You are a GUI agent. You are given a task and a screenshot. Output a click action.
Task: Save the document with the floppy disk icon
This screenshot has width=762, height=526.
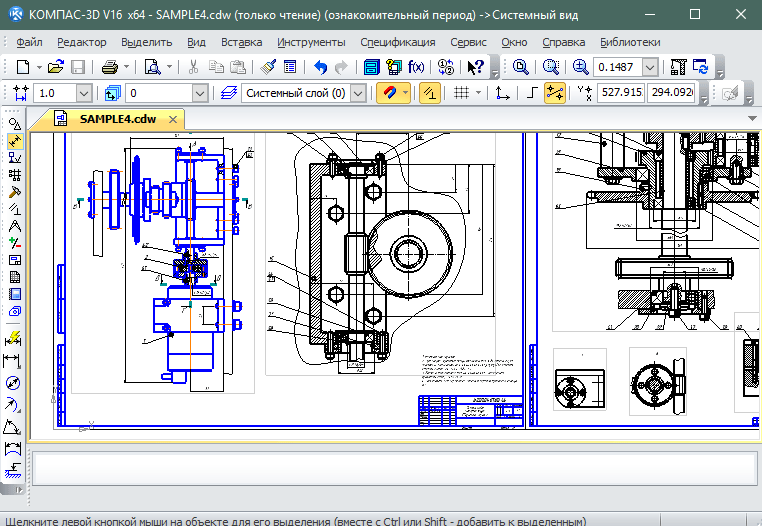[x=78, y=67]
